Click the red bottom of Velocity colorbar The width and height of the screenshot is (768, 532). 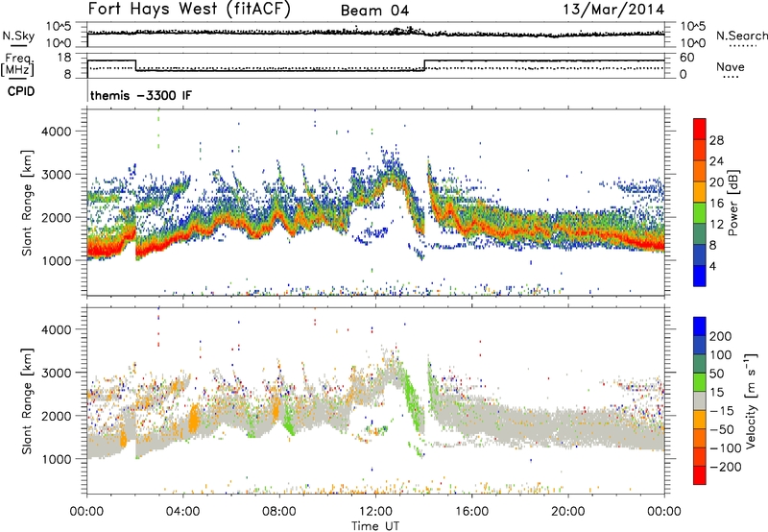point(700,475)
